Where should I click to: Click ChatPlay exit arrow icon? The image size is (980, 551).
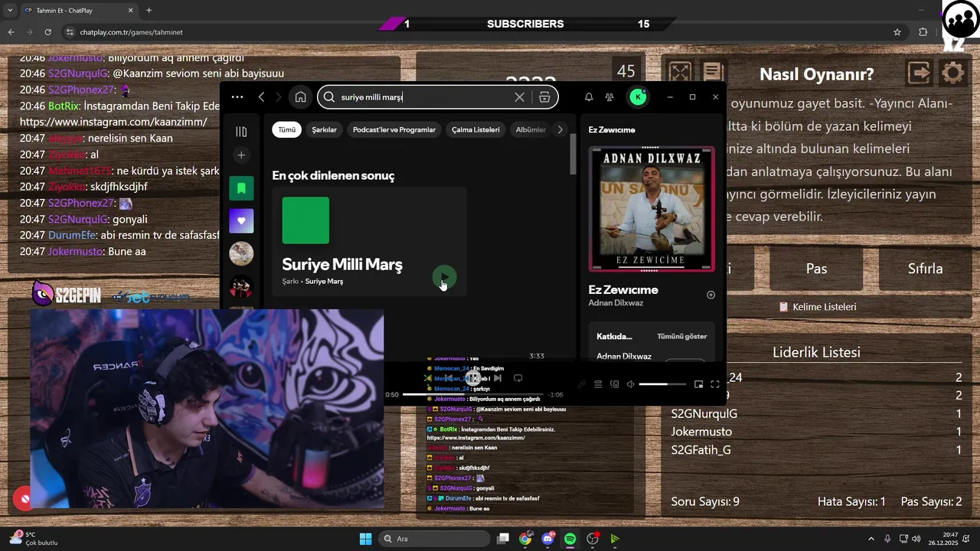[919, 73]
